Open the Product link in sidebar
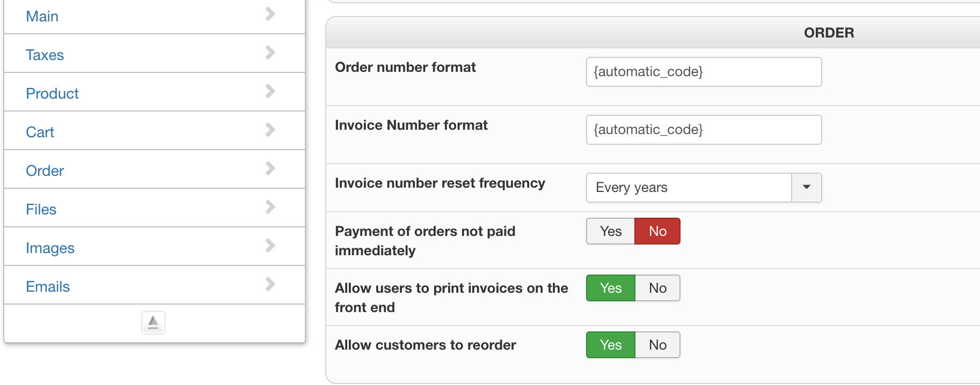Viewport: 980px width, 385px height. click(x=52, y=94)
